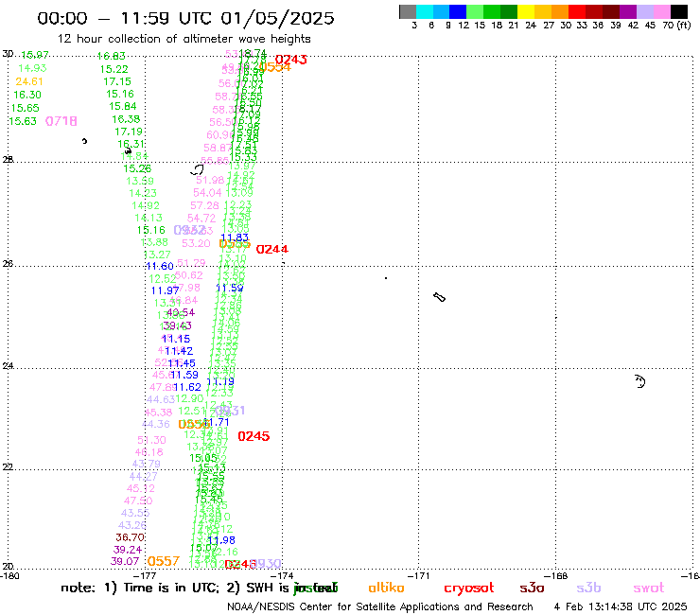Screen dimensions: 700x615
Task: Click the blue value '11.83'
Action: tap(235, 237)
